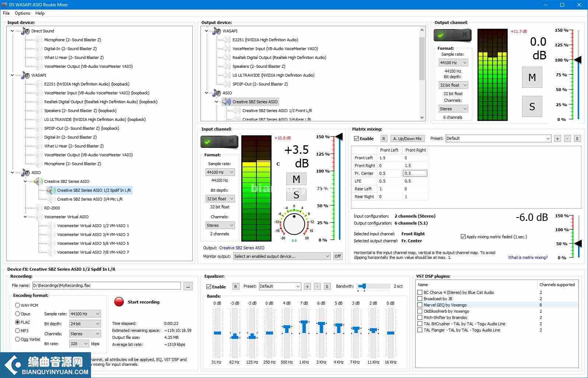
Task: Open the File menu
Action: click(x=6, y=13)
